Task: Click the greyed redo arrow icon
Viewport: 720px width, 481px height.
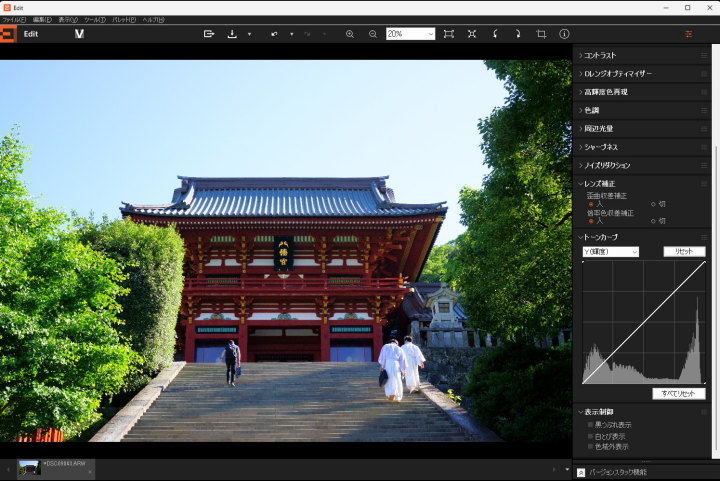Action: (307, 34)
